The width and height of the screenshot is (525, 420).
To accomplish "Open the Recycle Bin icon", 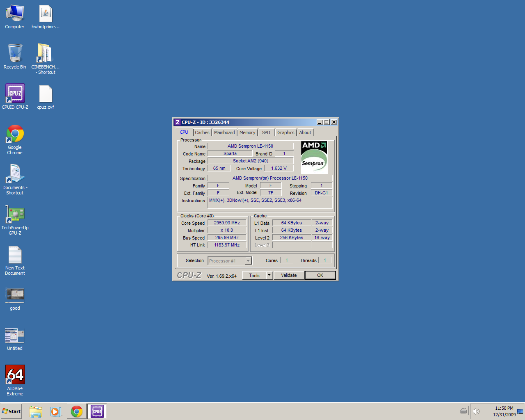I will click(x=15, y=57).
